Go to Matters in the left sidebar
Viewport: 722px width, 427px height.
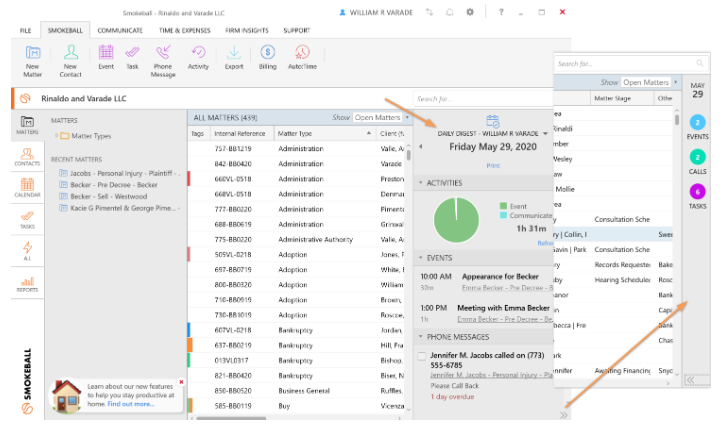point(27,125)
